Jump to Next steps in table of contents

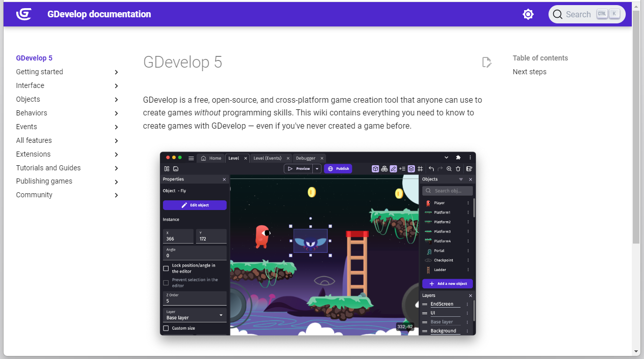[530, 72]
